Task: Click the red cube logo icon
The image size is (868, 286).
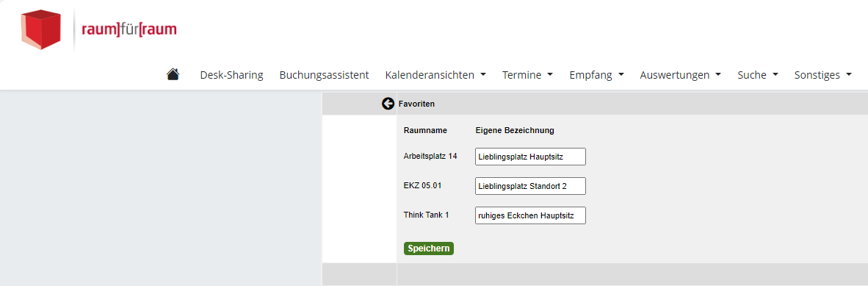Action: point(40,29)
